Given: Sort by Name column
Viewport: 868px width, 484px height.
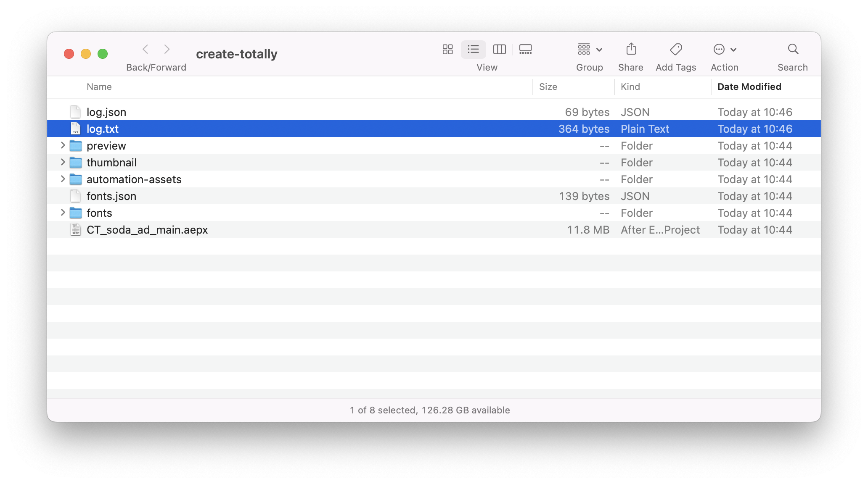Looking at the screenshot, I should (99, 87).
